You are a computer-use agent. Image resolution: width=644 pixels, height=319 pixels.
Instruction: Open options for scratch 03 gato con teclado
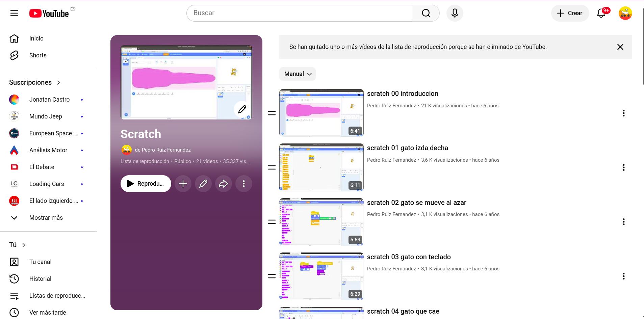click(x=623, y=276)
